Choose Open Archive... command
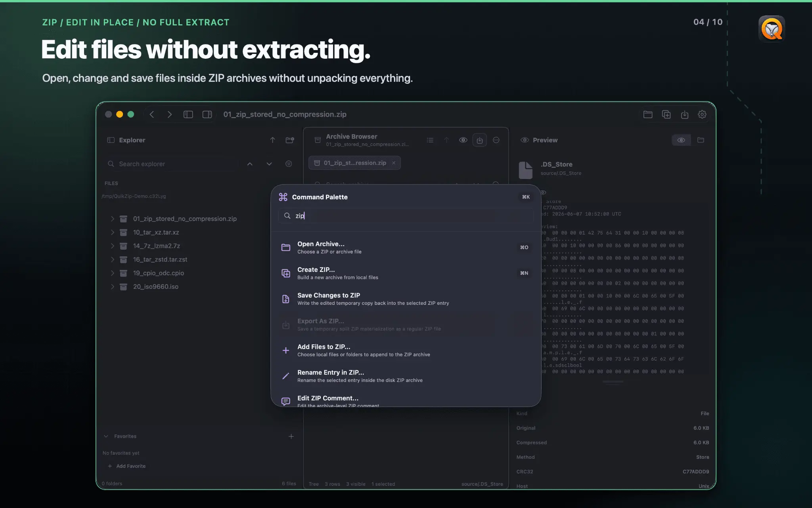 (406, 247)
